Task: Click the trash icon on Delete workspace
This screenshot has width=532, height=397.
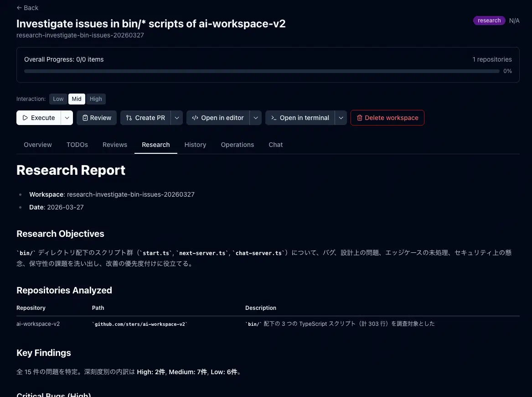Action: coord(359,118)
